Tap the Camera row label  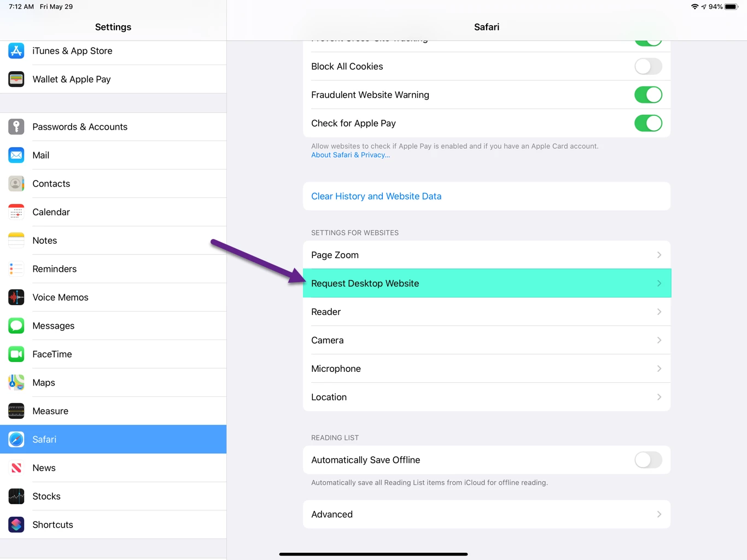(328, 341)
